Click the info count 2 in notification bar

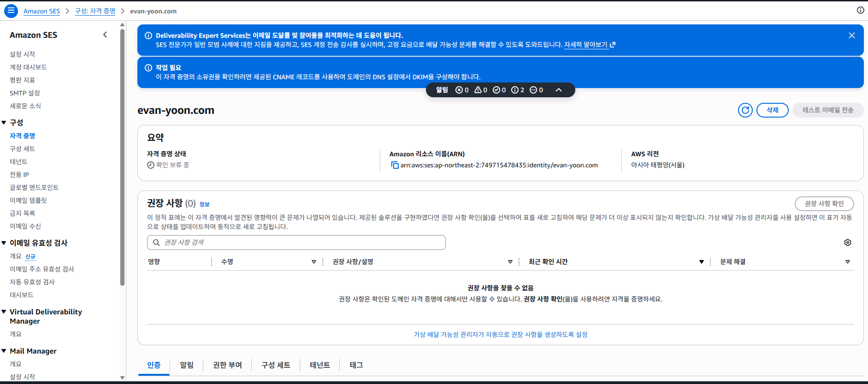tap(518, 90)
